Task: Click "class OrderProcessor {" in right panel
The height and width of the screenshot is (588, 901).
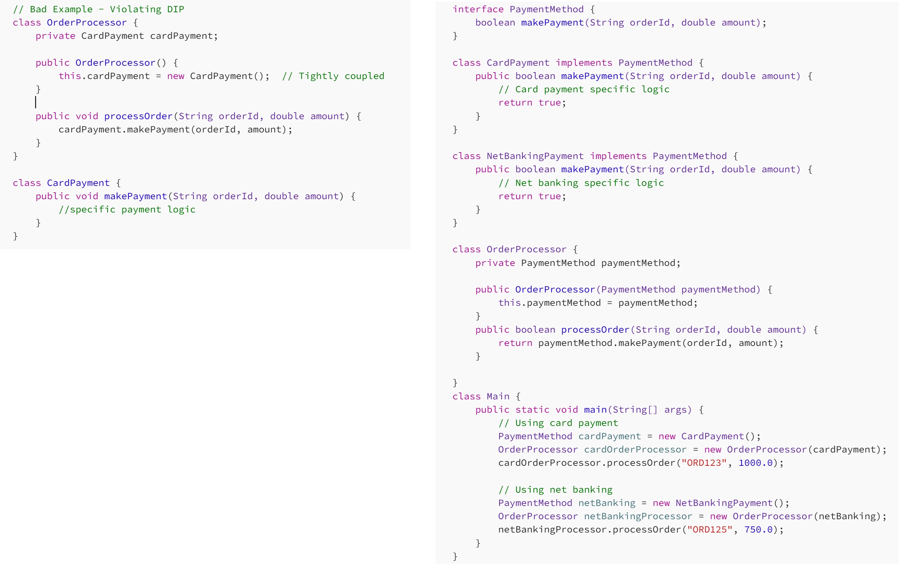Action: [x=515, y=249]
